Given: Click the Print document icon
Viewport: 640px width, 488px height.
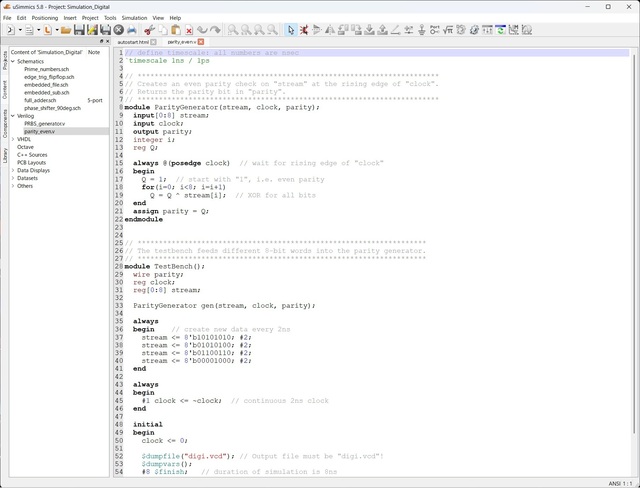Looking at the screenshot, I should point(131,30).
